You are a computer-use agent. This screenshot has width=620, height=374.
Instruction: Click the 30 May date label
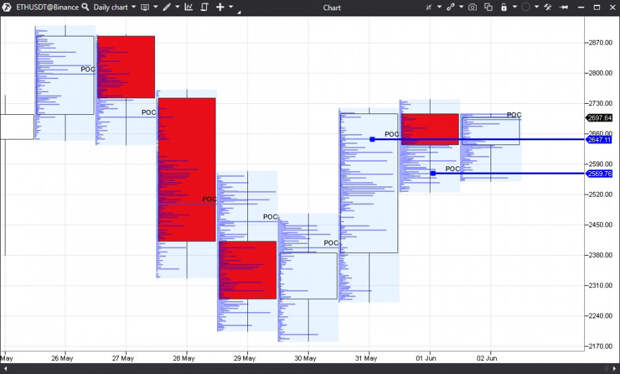point(305,358)
